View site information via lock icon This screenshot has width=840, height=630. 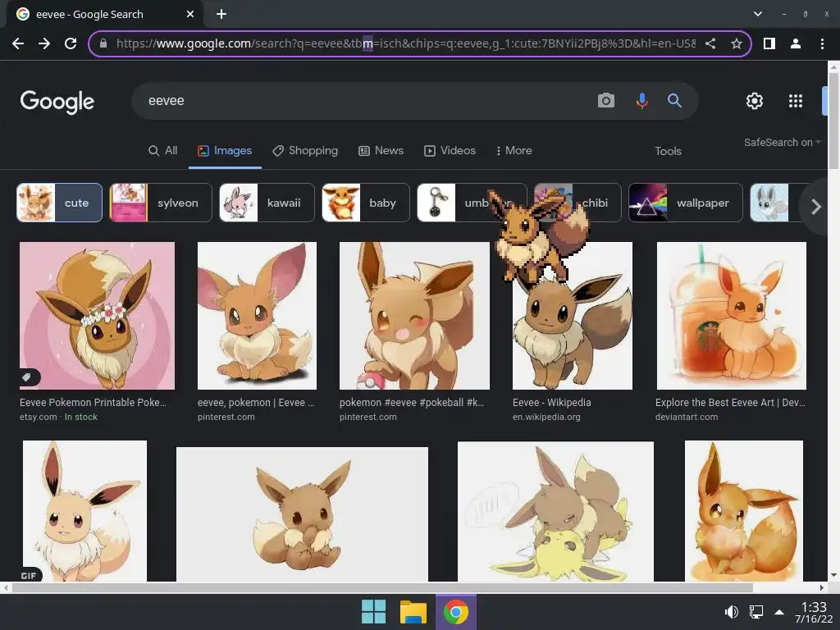[x=104, y=43]
